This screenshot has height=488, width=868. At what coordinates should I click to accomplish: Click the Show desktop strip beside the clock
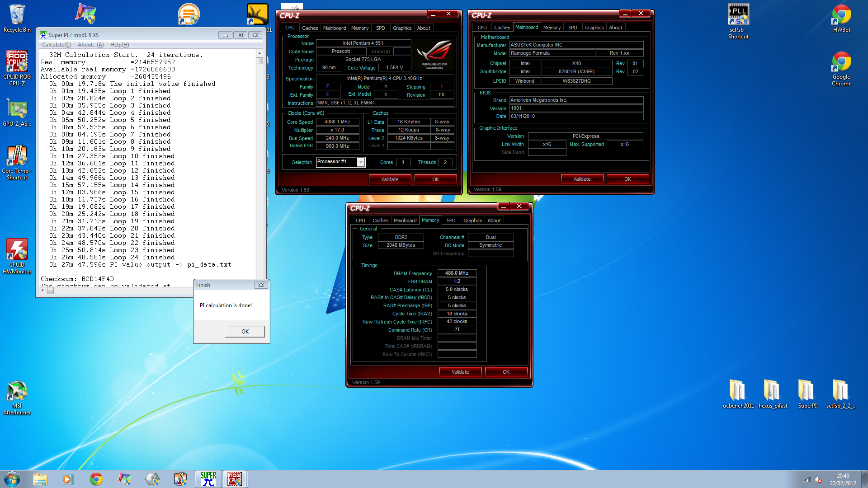pyautogui.click(x=864, y=479)
